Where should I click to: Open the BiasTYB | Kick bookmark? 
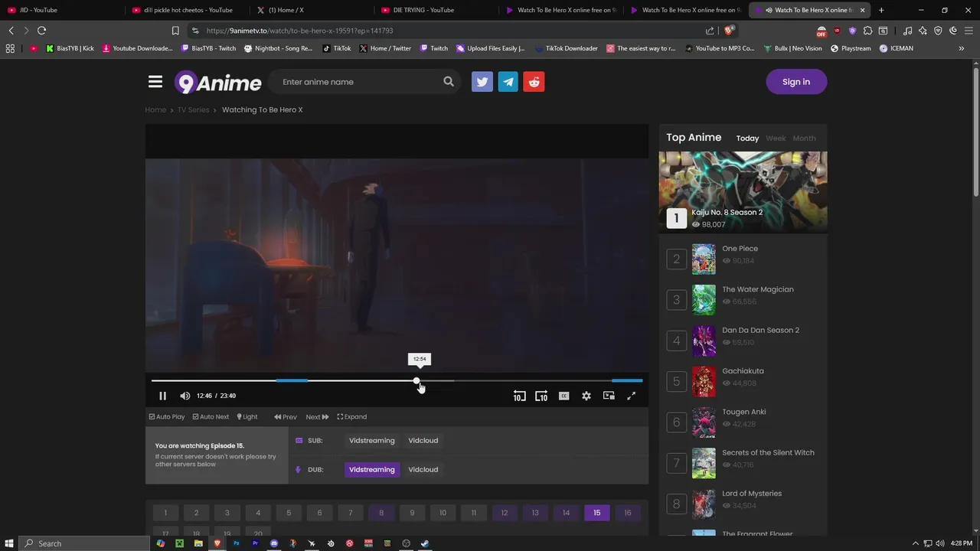(x=70, y=48)
